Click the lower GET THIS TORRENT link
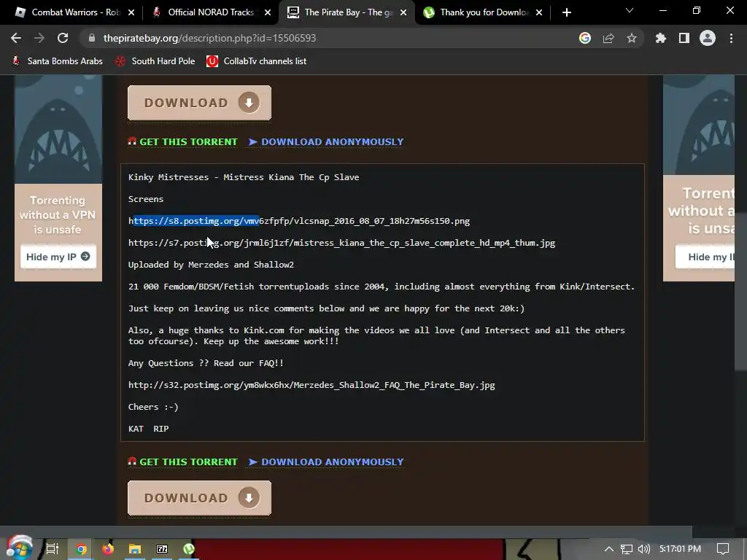This screenshot has width=747, height=560. click(x=188, y=462)
